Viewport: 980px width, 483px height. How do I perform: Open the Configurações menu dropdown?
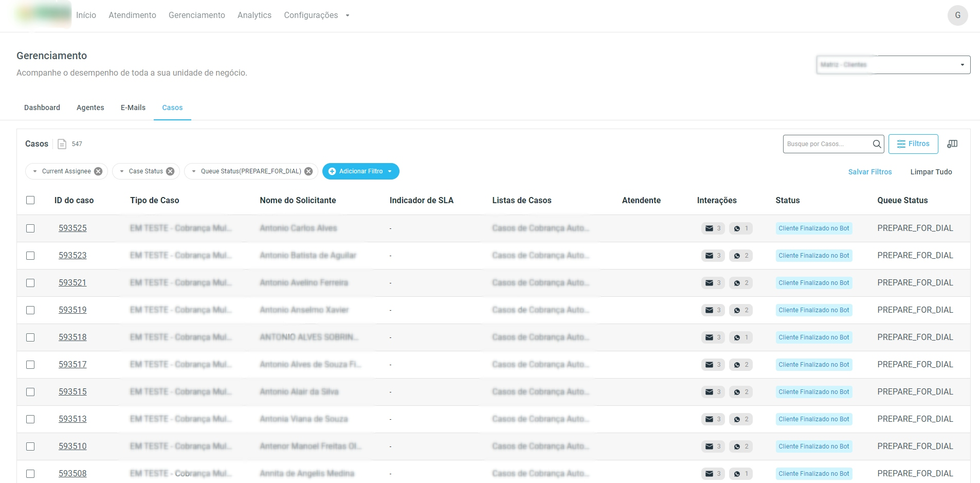point(316,15)
